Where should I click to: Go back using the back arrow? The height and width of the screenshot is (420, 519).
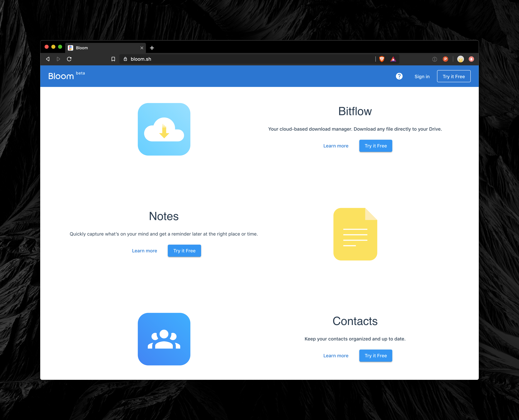pyautogui.click(x=48, y=59)
